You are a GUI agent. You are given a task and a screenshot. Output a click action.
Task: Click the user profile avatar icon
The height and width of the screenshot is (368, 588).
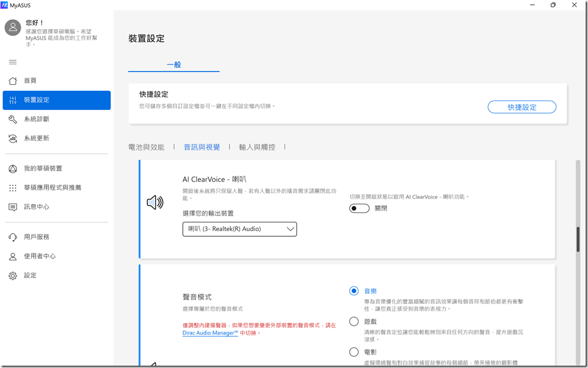13,27
